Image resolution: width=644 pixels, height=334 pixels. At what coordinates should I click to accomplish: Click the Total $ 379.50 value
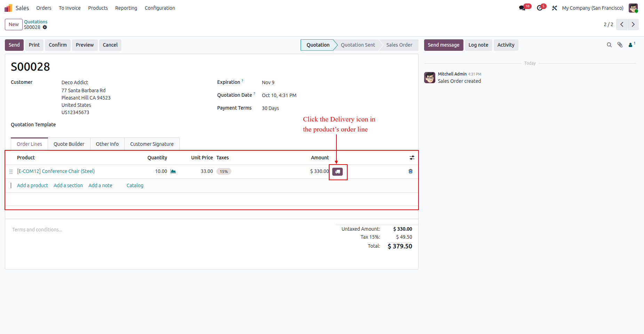click(x=400, y=246)
